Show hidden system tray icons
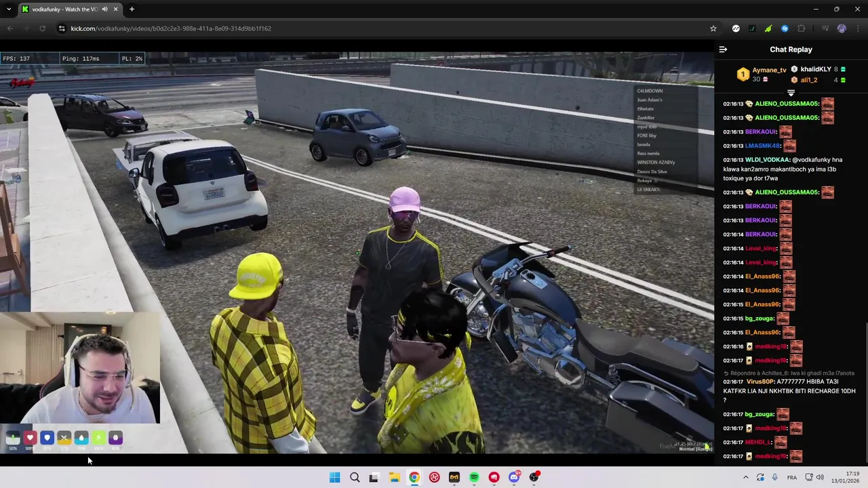This screenshot has height=488, width=868. [x=745, y=478]
